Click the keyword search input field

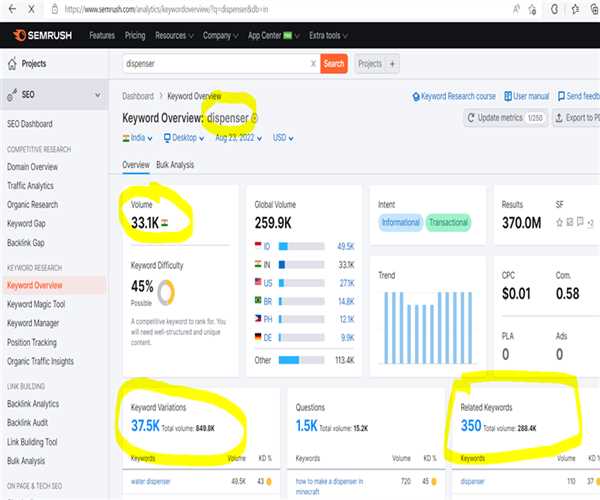[x=213, y=64]
